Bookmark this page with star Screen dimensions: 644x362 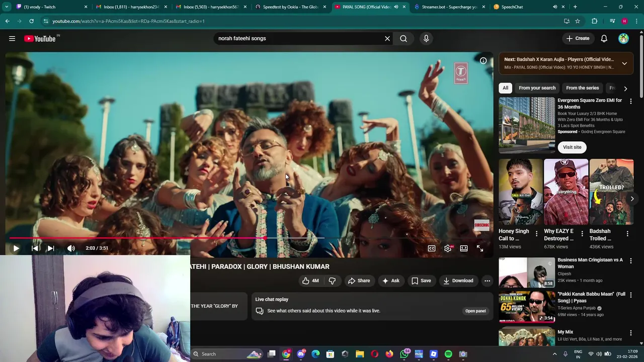coord(578,21)
